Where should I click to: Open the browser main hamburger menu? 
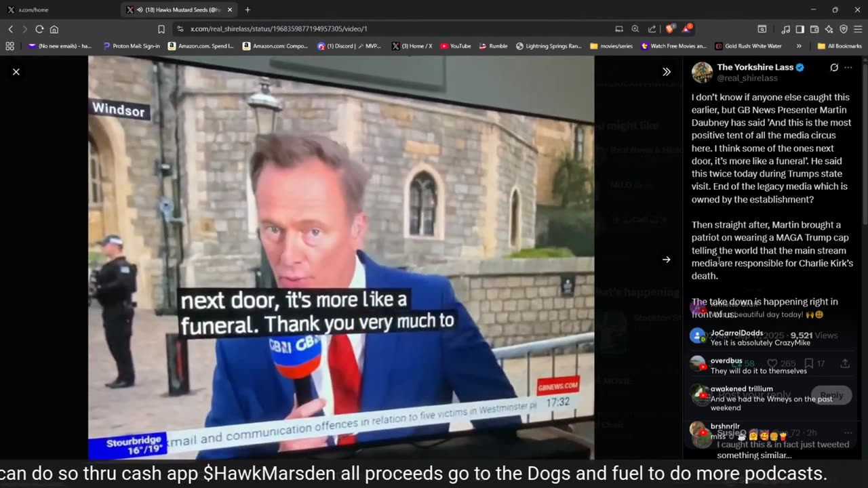tap(858, 29)
